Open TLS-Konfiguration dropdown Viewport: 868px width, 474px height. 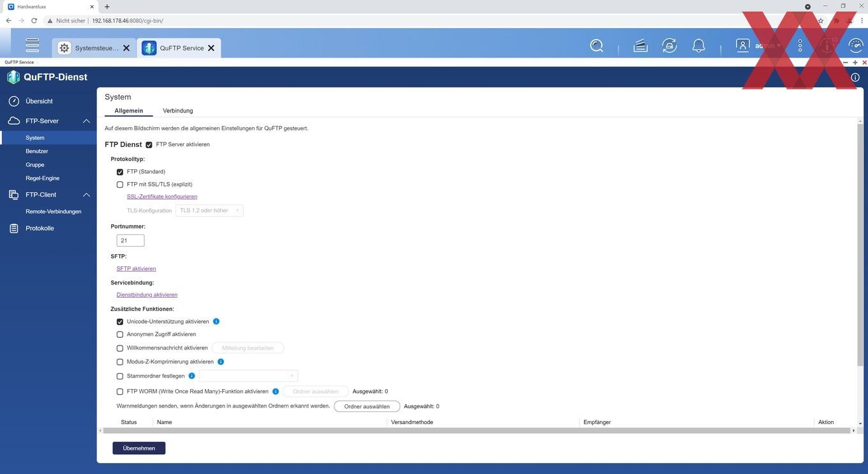coord(209,210)
